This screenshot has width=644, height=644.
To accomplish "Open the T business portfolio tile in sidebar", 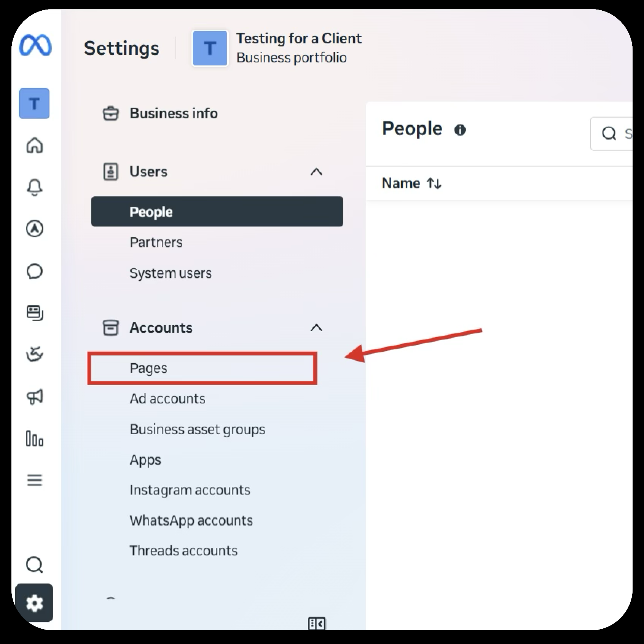I will 34,104.
